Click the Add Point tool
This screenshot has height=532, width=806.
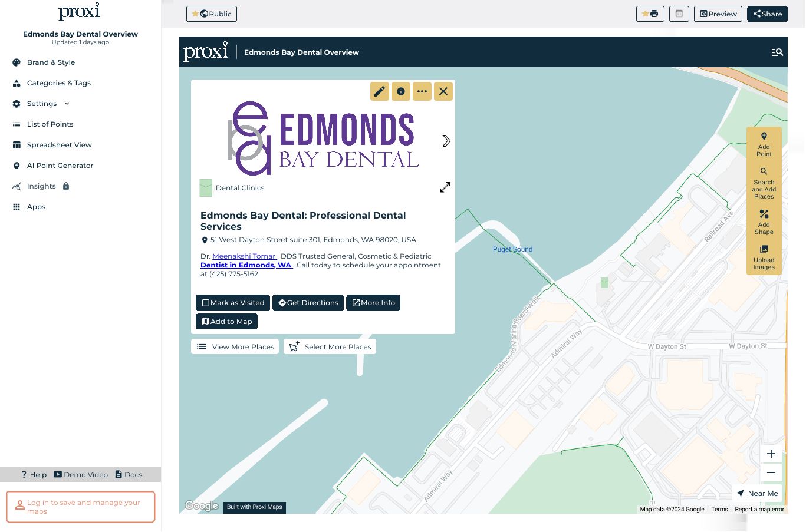click(764, 144)
